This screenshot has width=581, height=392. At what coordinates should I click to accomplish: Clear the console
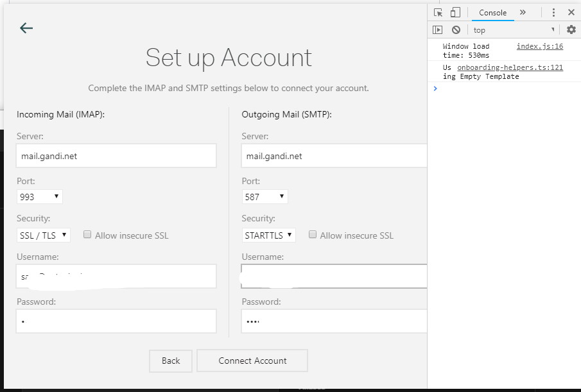(456, 30)
